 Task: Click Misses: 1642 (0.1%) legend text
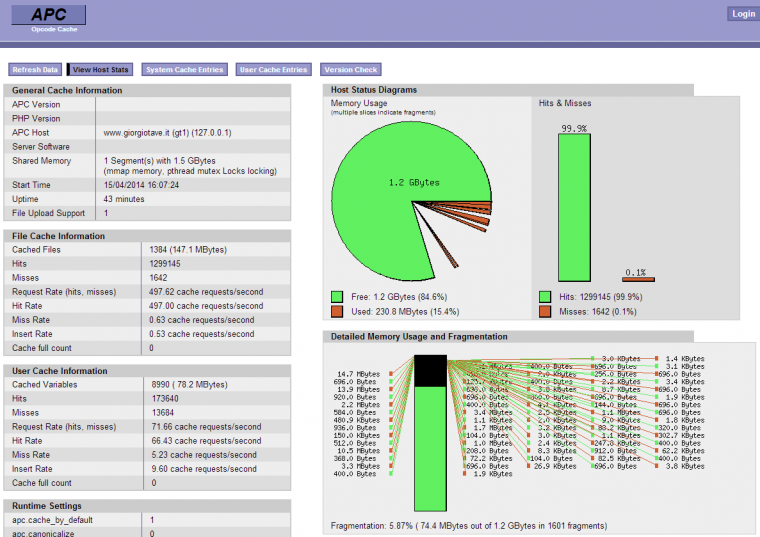click(x=598, y=312)
